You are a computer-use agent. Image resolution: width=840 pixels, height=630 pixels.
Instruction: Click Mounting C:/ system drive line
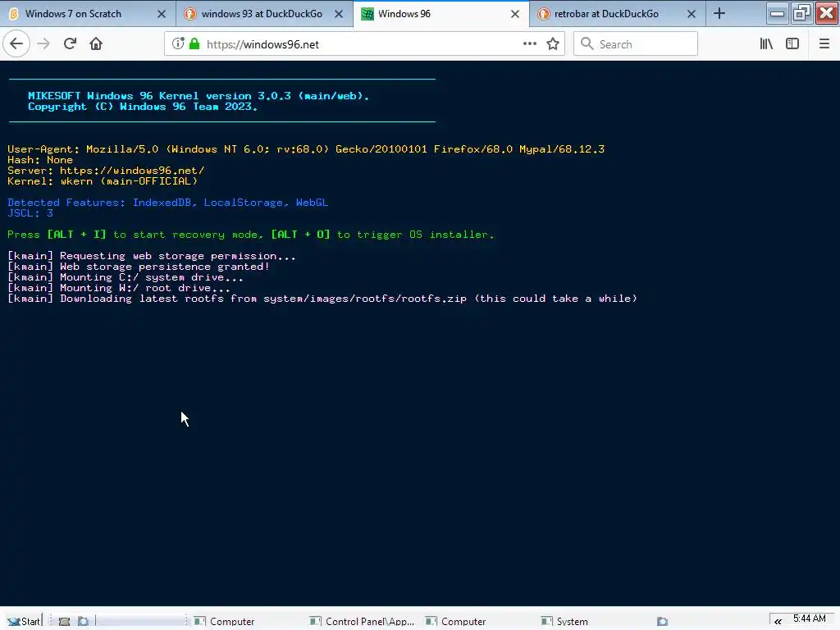126,277
